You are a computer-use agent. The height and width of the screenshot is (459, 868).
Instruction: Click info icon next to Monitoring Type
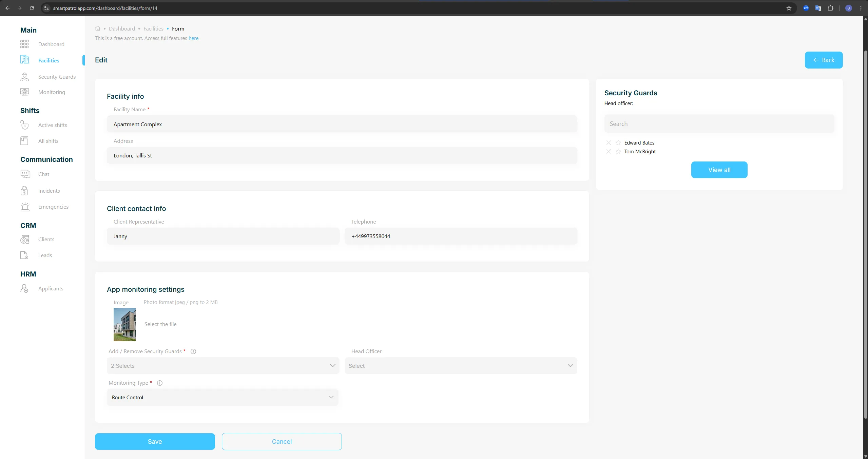[160, 383]
